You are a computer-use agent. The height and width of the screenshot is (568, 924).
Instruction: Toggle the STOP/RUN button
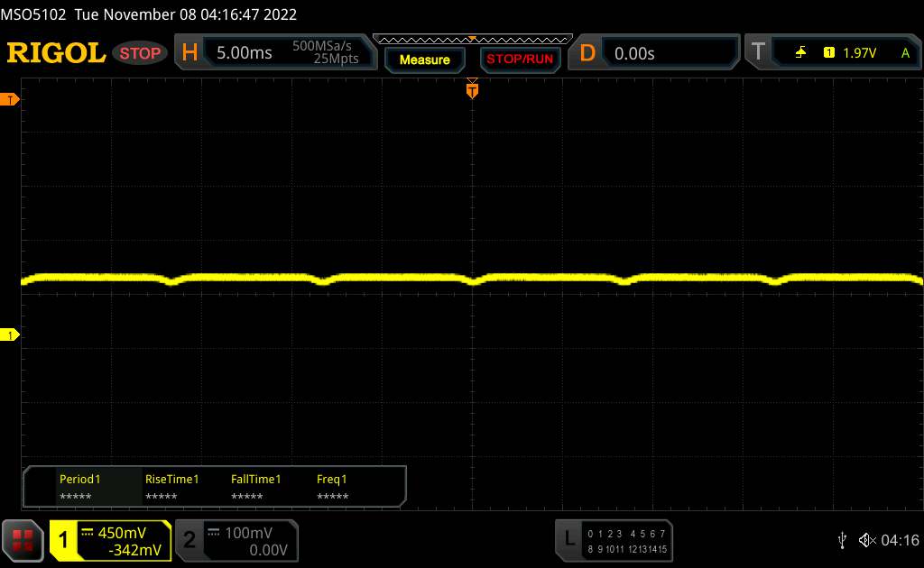point(520,60)
